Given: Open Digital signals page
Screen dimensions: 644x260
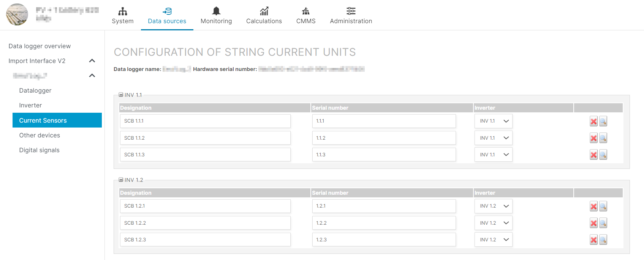Looking at the screenshot, I should pyautogui.click(x=39, y=150).
